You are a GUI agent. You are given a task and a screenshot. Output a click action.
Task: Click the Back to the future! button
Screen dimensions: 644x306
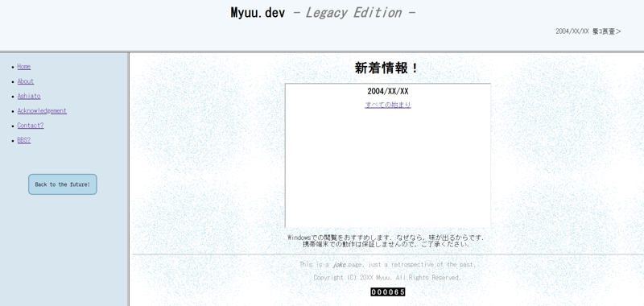coord(63,184)
